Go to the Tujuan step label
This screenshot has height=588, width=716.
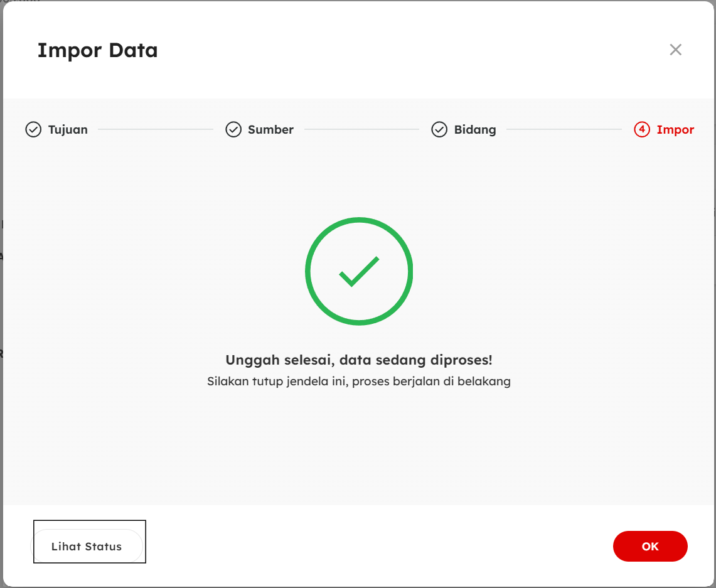[68, 130]
